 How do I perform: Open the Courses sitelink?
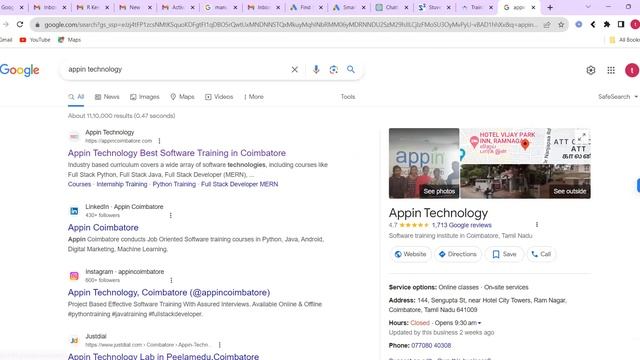tap(79, 184)
